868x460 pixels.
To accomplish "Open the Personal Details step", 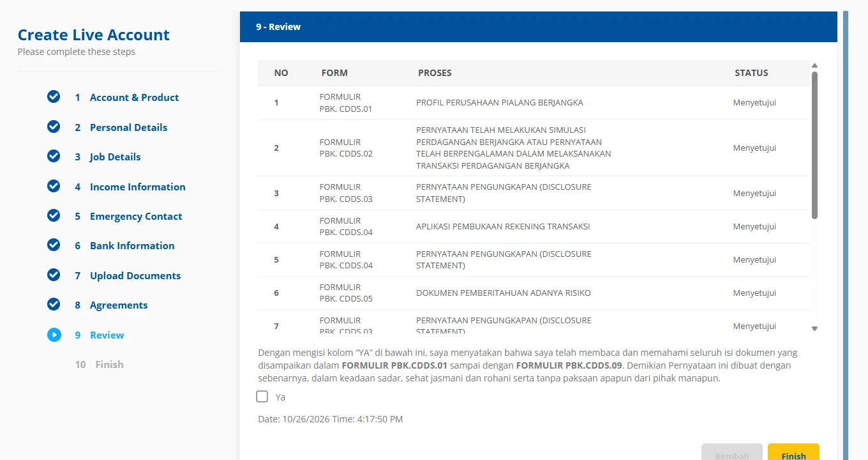I will pos(128,127).
